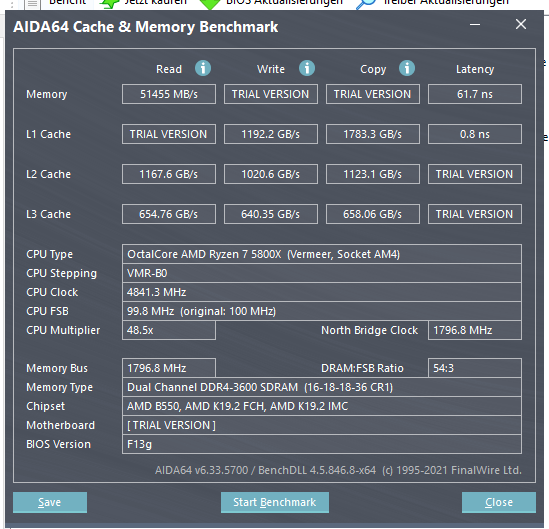The height and width of the screenshot is (529, 549).
Task: Select L3 Cache write value 640.35 GB/s
Action: tap(271, 214)
